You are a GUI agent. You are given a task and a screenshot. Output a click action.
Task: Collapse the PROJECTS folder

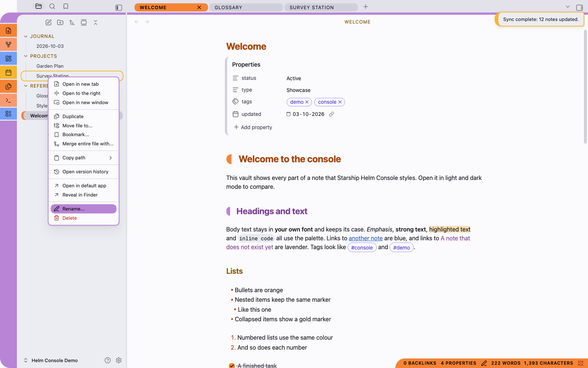[26, 56]
